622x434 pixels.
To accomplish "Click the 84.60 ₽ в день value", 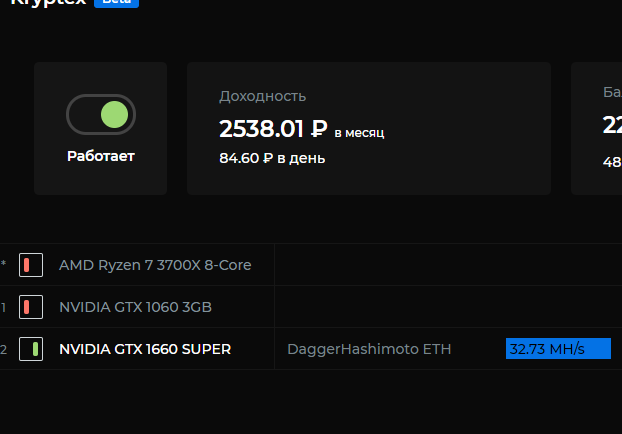I will pyautogui.click(x=272, y=158).
